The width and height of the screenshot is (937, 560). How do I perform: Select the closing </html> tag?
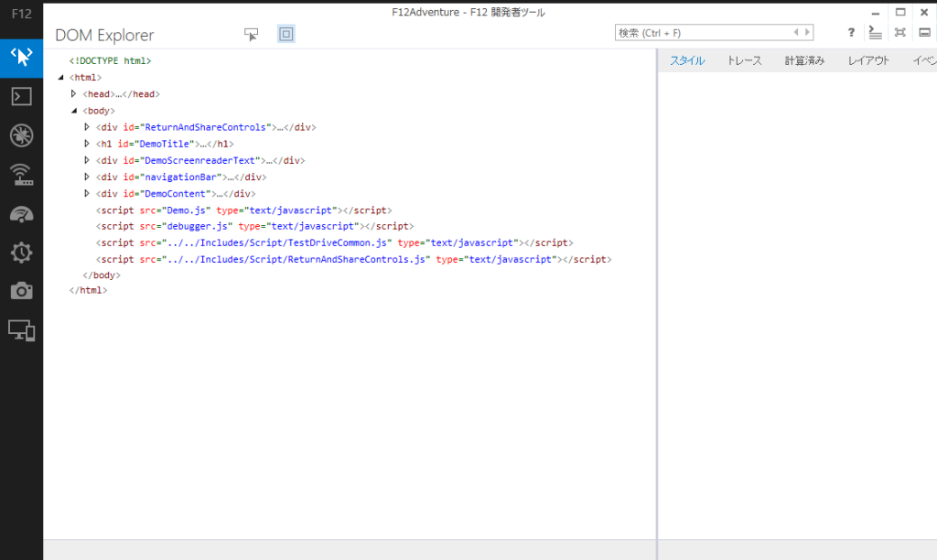point(88,290)
